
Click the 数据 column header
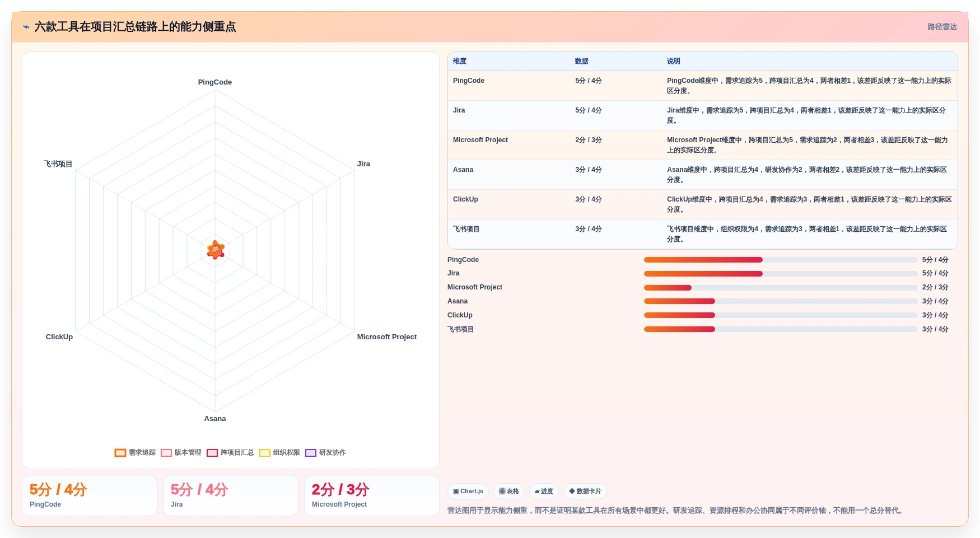pos(582,62)
